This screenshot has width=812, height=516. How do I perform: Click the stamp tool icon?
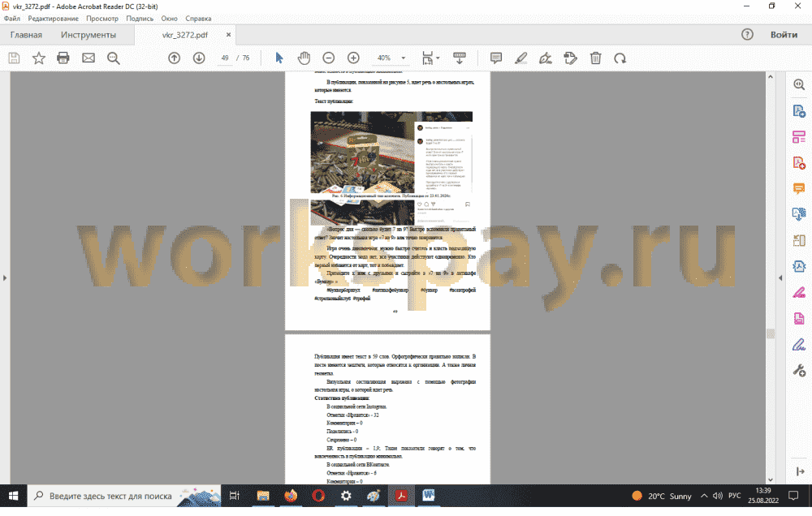(570, 58)
